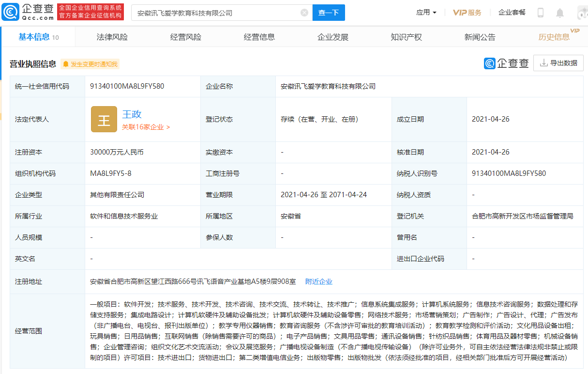
Task: Open the notifications bell icon
Action: (560, 13)
